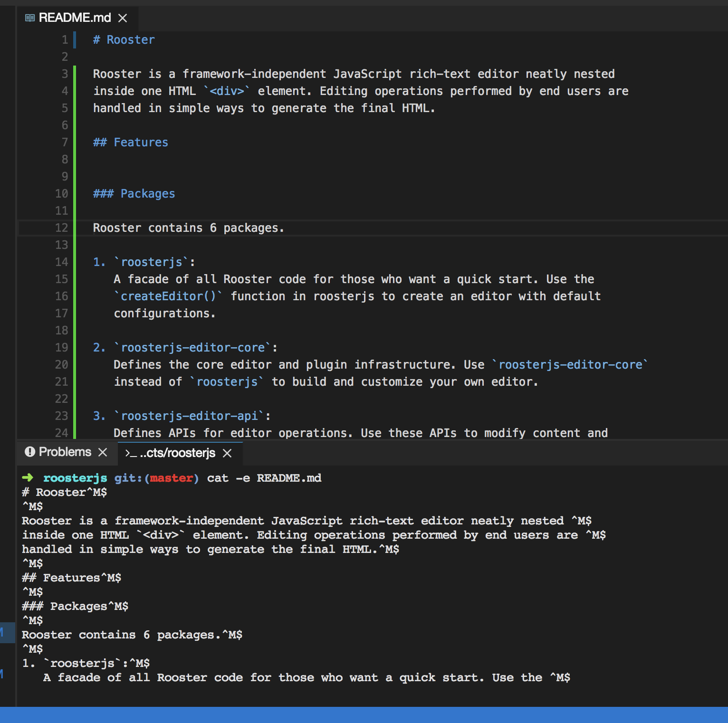Click the M marker on the far left edge
Viewport: 728px width, 723px height.
click(2, 632)
